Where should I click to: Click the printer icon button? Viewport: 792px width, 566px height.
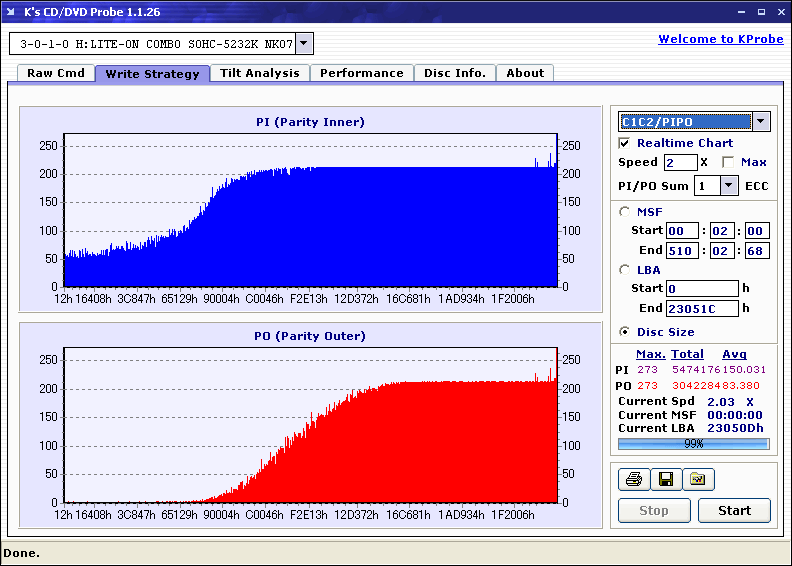point(634,479)
